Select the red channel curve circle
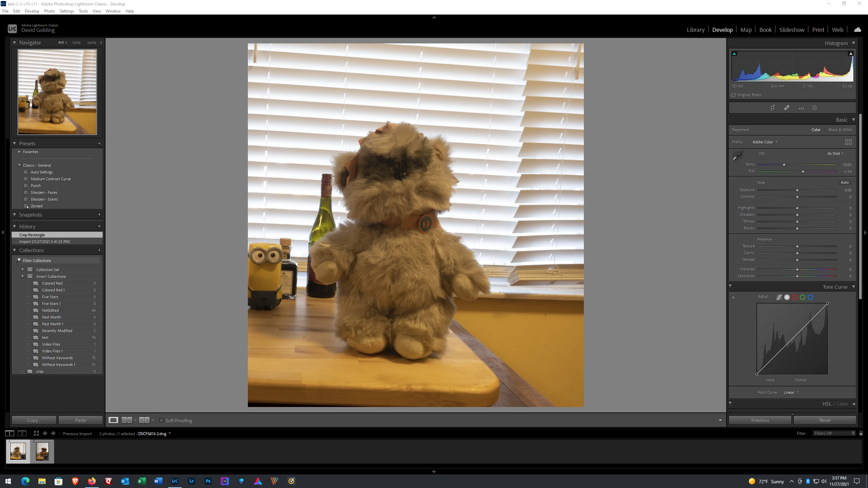Image resolution: width=868 pixels, height=488 pixels. (x=795, y=297)
